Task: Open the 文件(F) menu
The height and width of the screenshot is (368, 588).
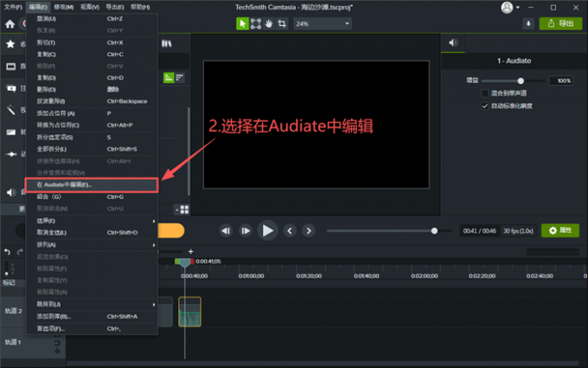Action: click(13, 7)
